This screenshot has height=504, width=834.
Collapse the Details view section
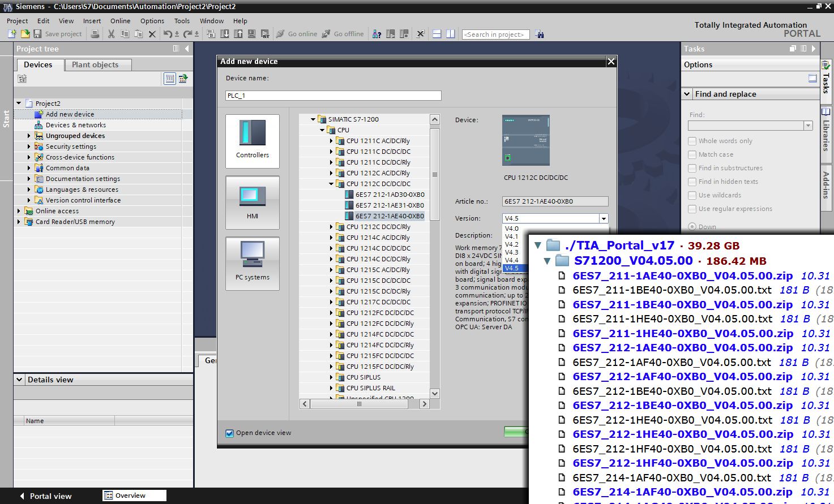[19, 380]
